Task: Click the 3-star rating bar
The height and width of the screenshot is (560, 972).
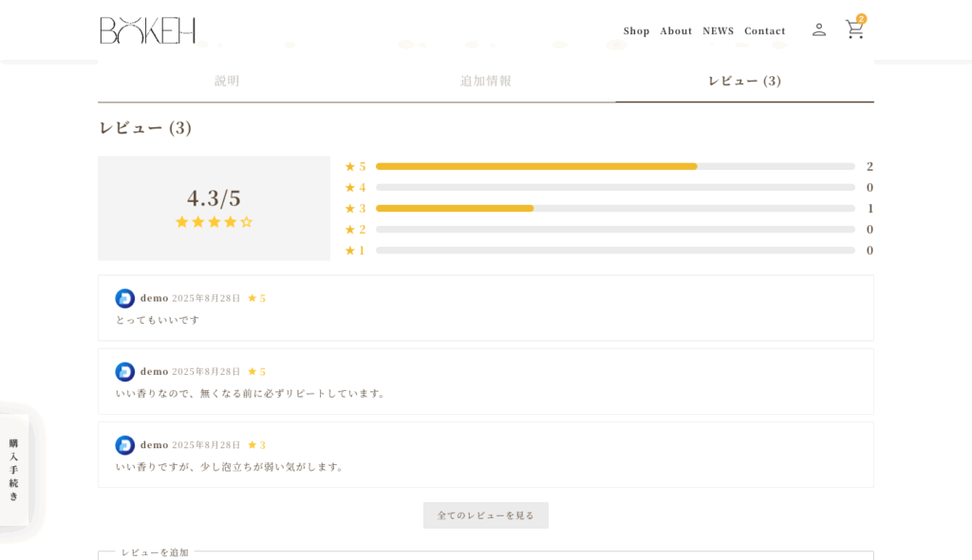Action: point(614,208)
